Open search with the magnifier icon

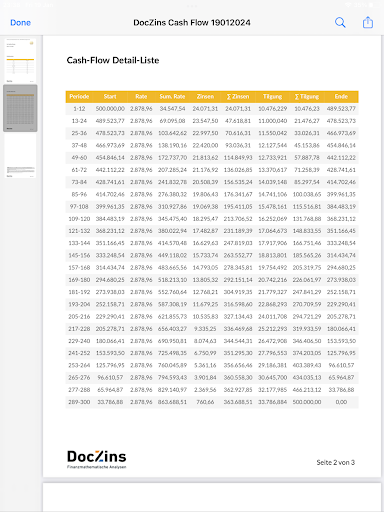point(340,23)
